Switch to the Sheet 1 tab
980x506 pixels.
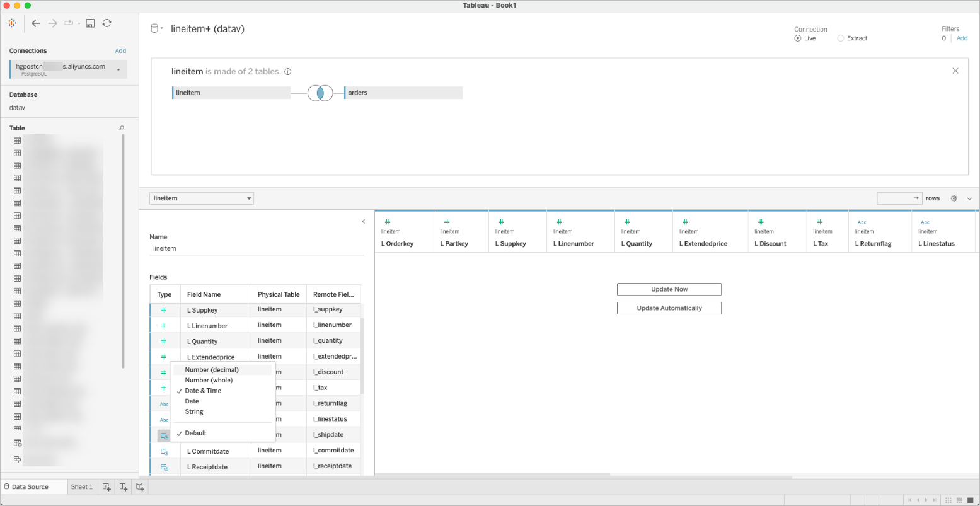[81, 487]
